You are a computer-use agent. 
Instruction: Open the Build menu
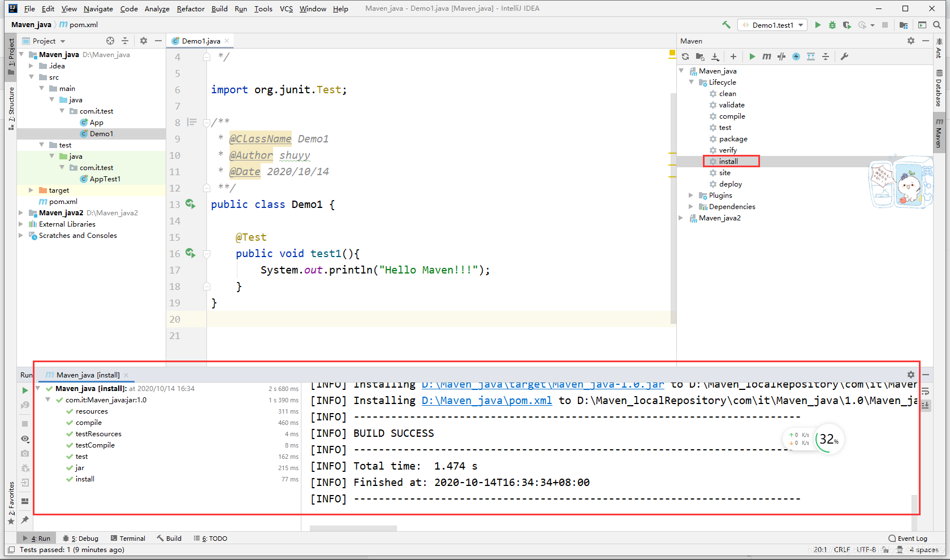click(x=219, y=8)
